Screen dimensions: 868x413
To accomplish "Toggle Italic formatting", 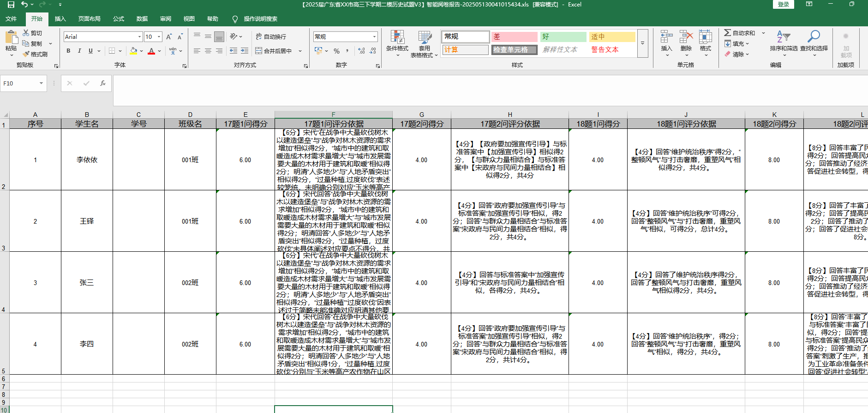I will (79, 51).
